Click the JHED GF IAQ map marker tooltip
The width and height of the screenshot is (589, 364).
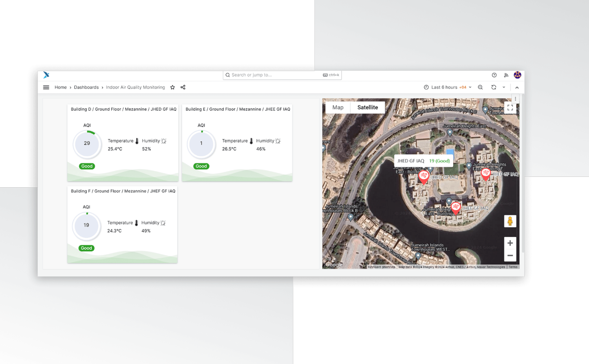tap(423, 161)
